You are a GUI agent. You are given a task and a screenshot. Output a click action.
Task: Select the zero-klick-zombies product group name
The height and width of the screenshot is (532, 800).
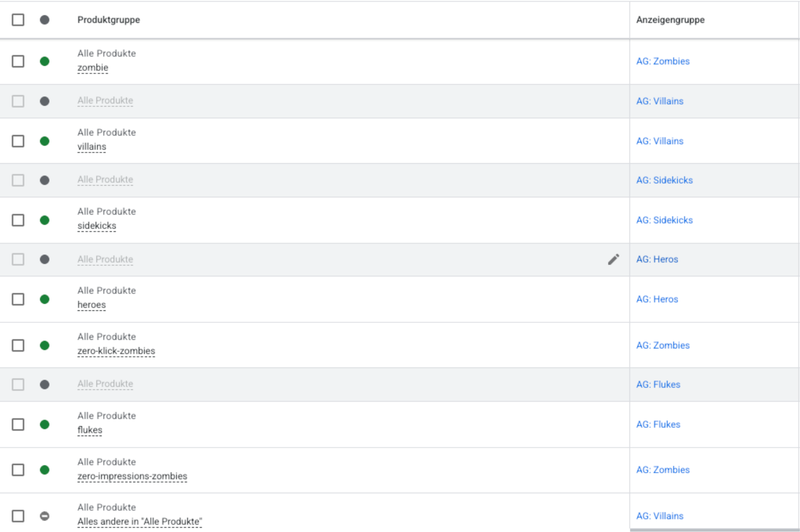[x=116, y=351]
